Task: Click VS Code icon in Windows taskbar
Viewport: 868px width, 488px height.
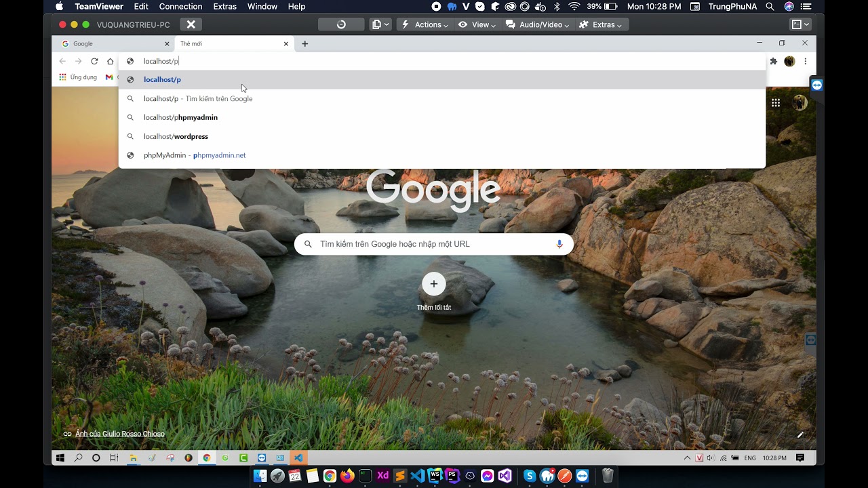Action: [298, 458]
